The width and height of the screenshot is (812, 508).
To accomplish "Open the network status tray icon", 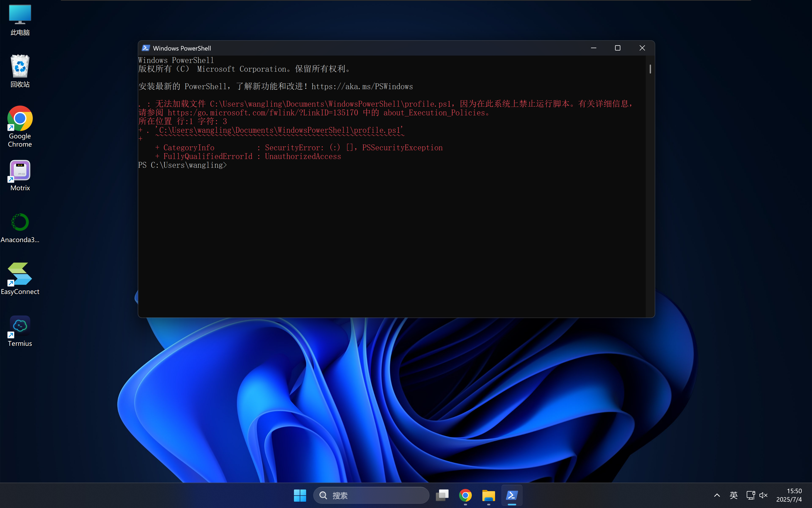I will [x=751, y=495].
